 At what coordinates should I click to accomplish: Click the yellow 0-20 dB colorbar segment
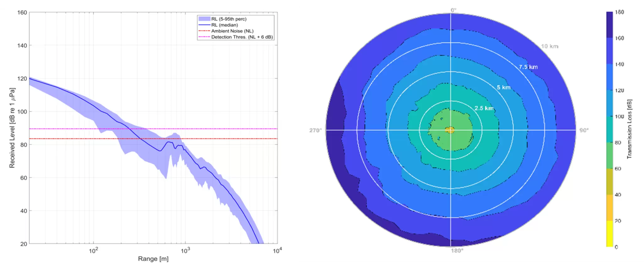tap(609, 234)
